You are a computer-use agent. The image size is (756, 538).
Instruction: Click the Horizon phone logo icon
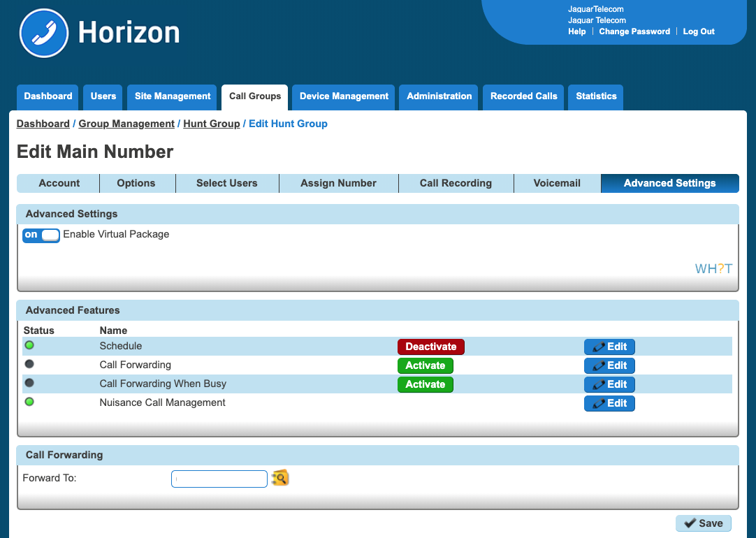pos(44,33)
